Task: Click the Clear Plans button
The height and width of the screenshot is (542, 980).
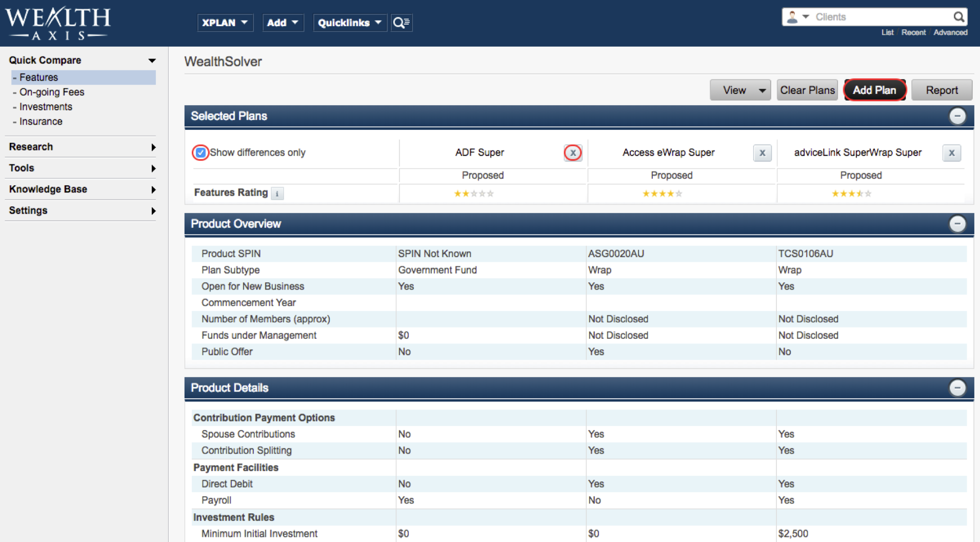Action: [x=807, y=90]
